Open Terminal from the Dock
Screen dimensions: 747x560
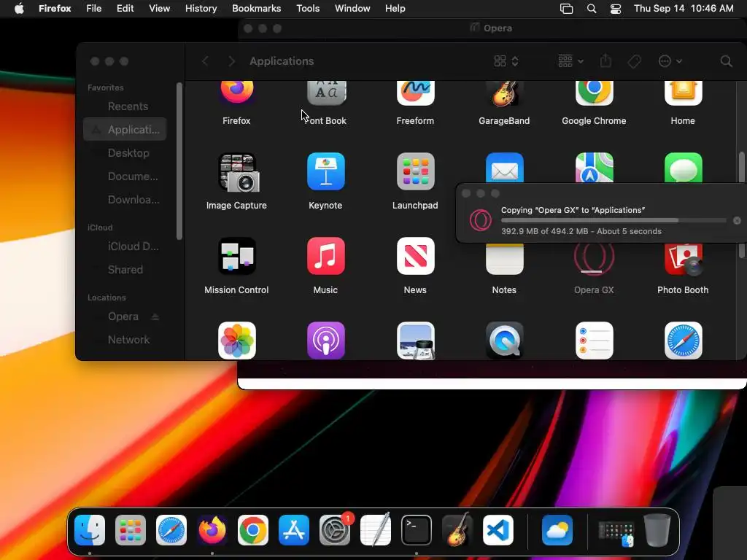[x=417, y=530]
